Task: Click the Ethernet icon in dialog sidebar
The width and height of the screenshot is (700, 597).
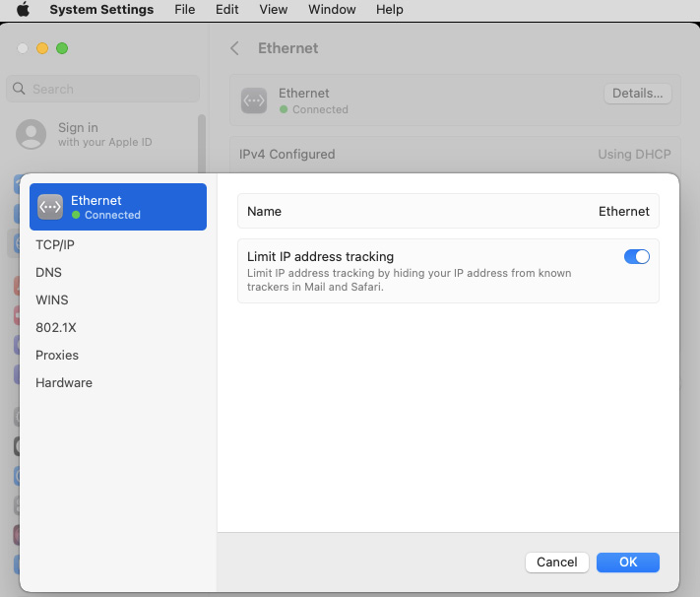Action: pyautogui.click(x=50, y=207)
